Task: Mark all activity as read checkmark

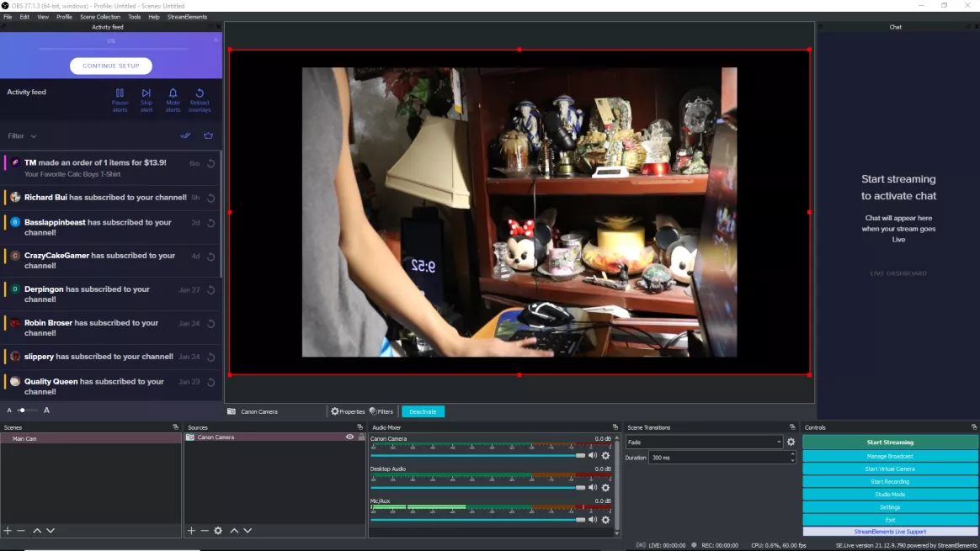Action: pyautogui.click(x=185, y=135)
